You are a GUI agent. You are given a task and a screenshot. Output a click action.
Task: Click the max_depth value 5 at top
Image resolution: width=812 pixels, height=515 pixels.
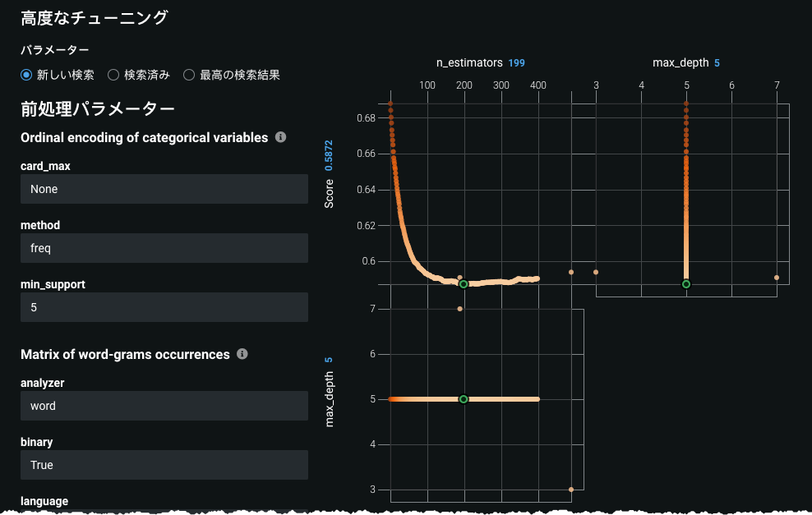pyautogui.click(x=717, y=63)
